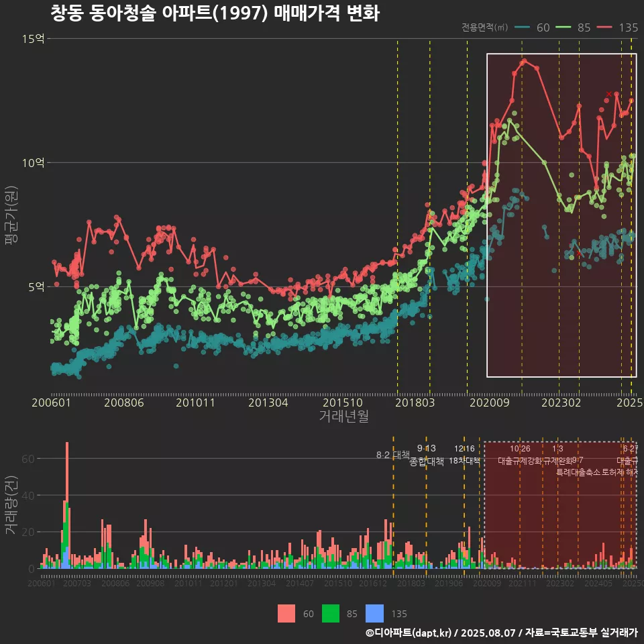Click the green 85 swatch in bottom legend
Image resolution: width=644 pixels, height=644 pixels.
[331, 614]
